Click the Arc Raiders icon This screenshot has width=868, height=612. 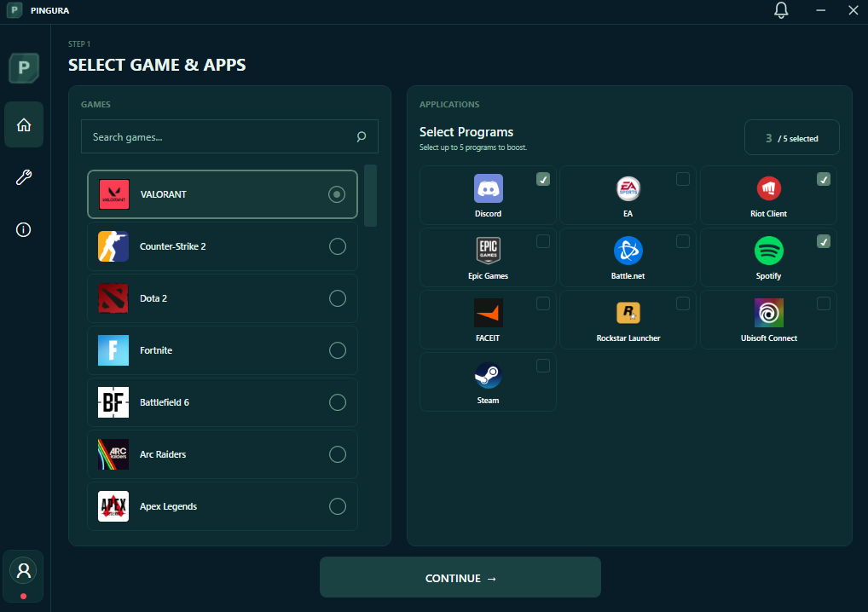pyautogui.click(x=113, y=454)
